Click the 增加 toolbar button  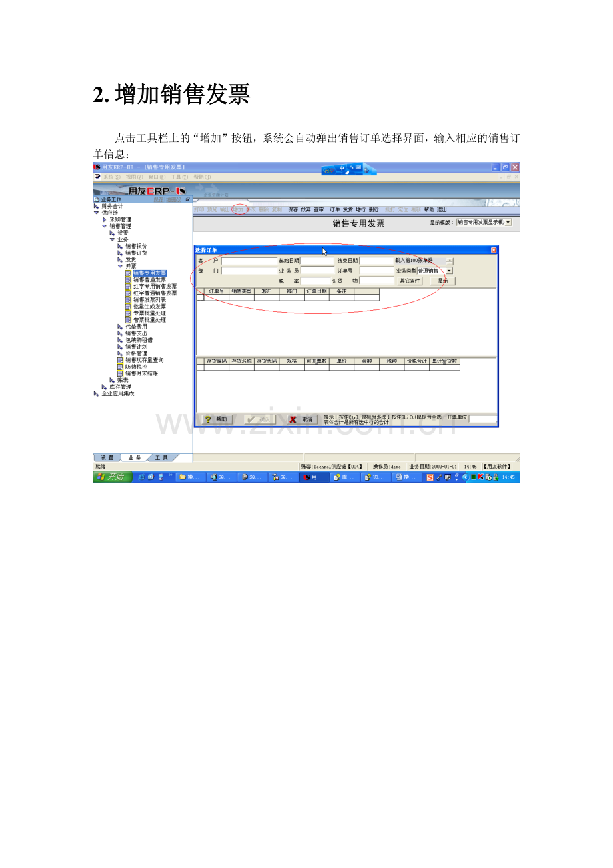click(238, 209)
